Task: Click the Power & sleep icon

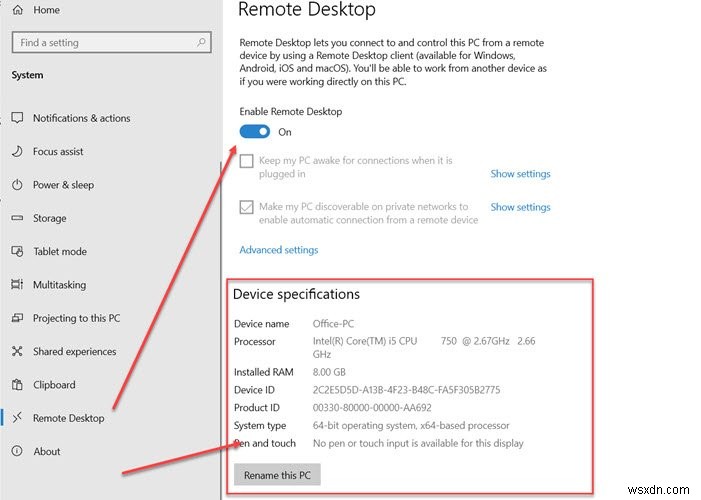Action: pyautogui.click(x=17, y=185)
